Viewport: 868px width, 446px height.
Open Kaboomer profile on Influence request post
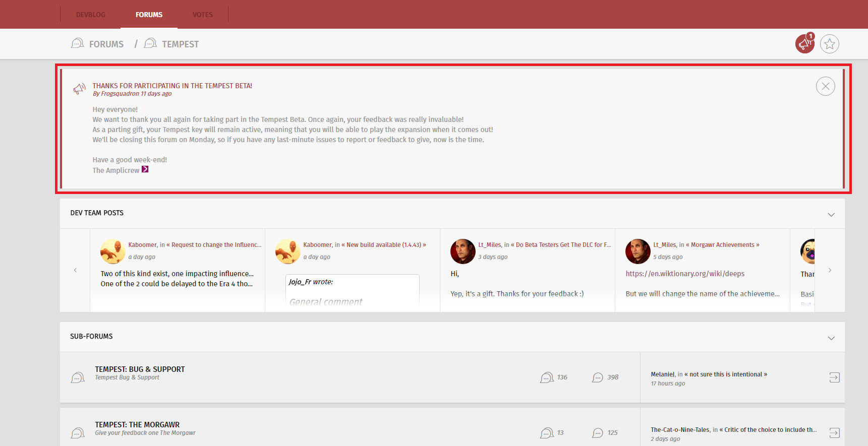143,245
